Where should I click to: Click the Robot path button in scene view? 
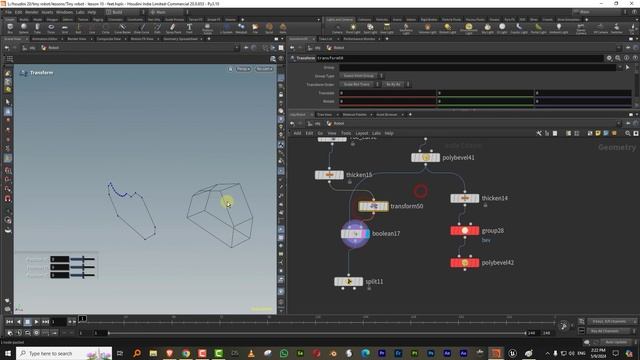coord(51,48)
